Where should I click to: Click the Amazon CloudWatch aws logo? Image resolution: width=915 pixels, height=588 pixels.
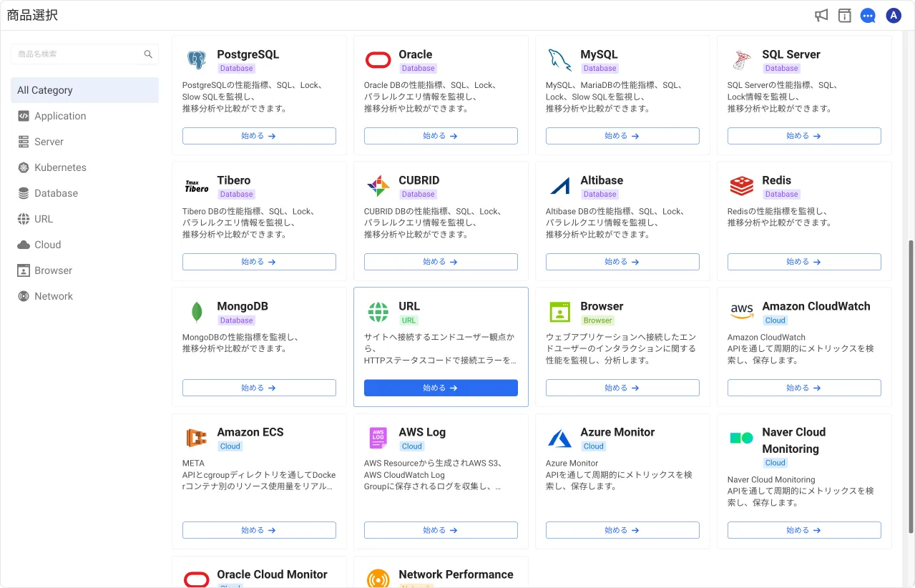click(741, 312)
